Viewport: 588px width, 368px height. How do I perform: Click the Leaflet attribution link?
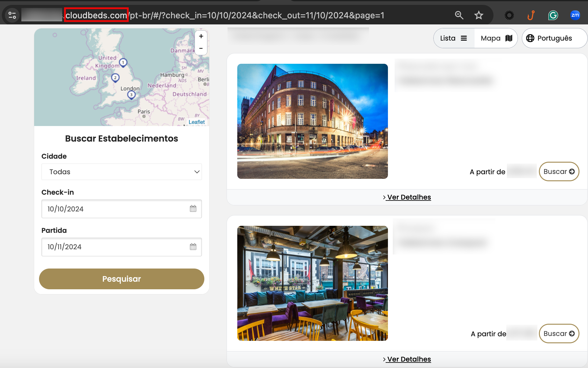[x=196, y=122]
